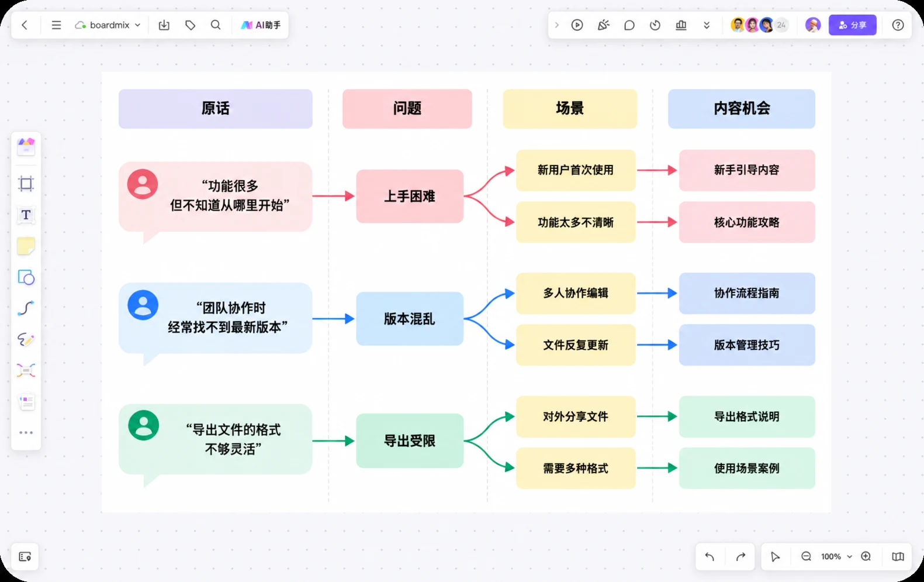The height and width of the screenshot is (582, 924).
Task: Open the minimap location icon
Action: [x=25, y=557]
